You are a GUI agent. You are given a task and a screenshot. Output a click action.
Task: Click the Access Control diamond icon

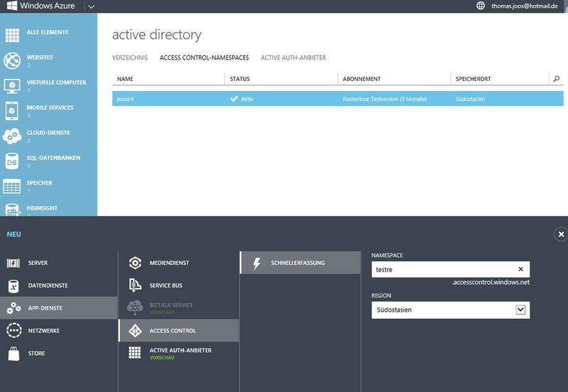pos(135,331)
